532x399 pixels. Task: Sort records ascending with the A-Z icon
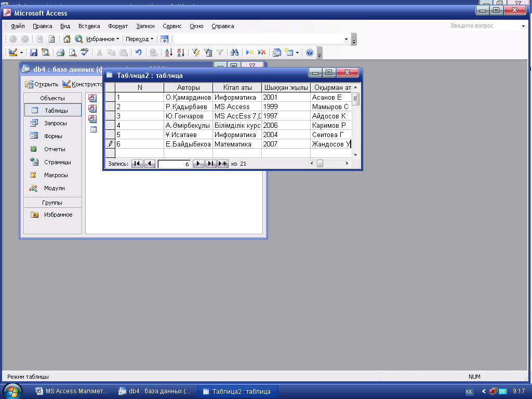pyautogui.click(x=168, y=52)
